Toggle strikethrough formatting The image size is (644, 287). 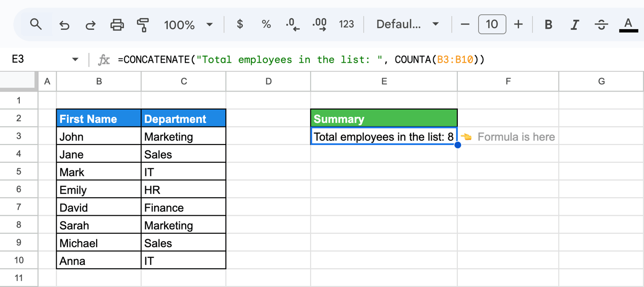click(x=601, y=25)
